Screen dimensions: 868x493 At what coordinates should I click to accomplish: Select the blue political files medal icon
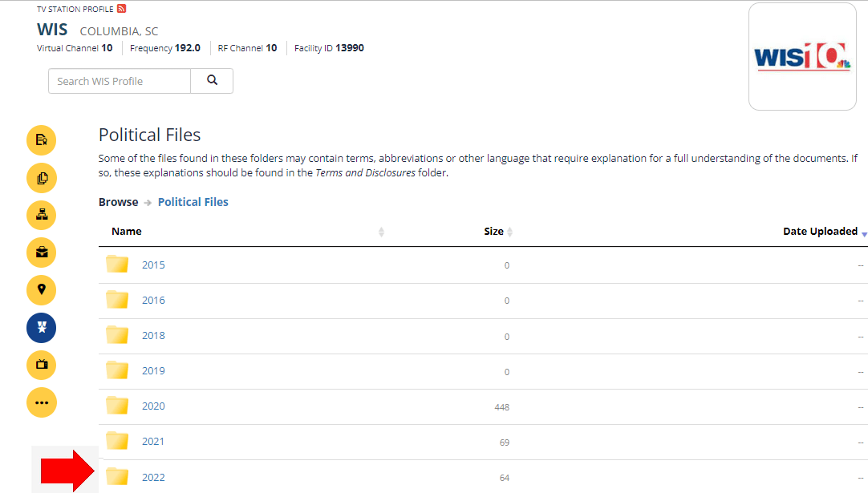pos(42,327)
